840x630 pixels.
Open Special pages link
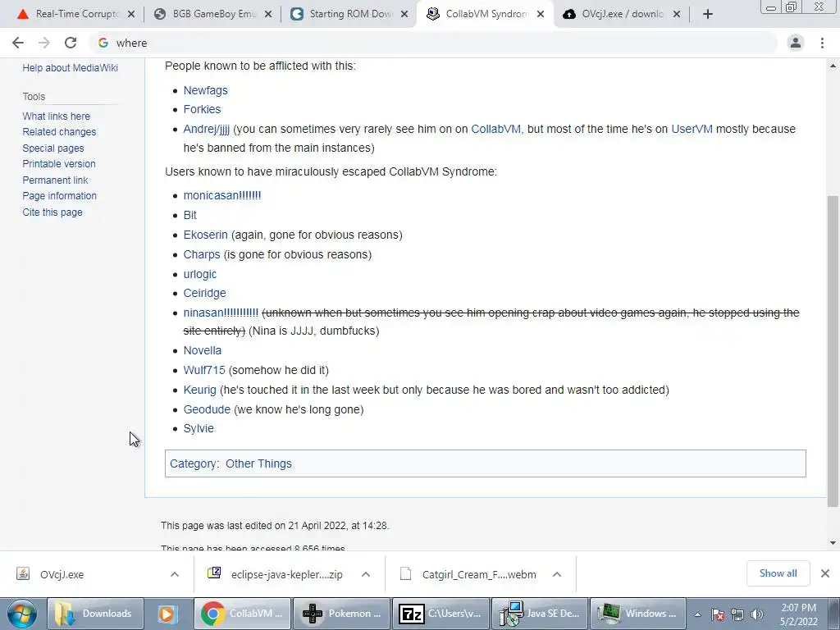(53, 148)
